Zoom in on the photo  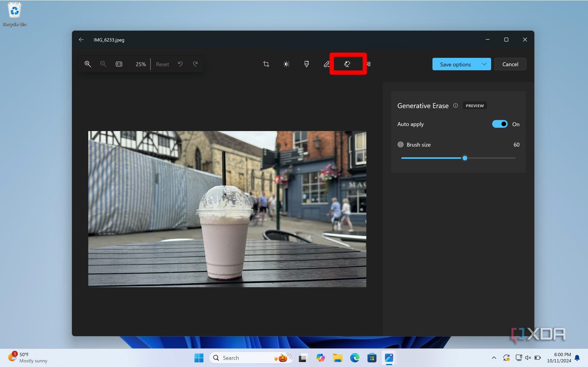[88, 64]
